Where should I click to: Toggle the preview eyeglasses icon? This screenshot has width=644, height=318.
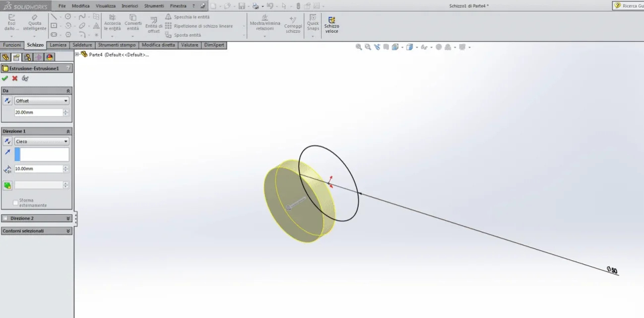coord(25,79)
